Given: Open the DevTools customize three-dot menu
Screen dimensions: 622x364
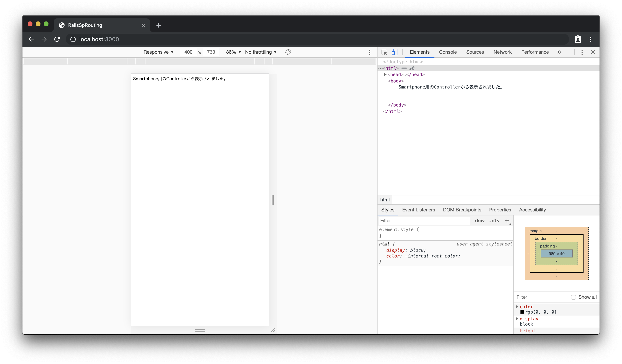Looking at the screenshot, I should 582,52.
